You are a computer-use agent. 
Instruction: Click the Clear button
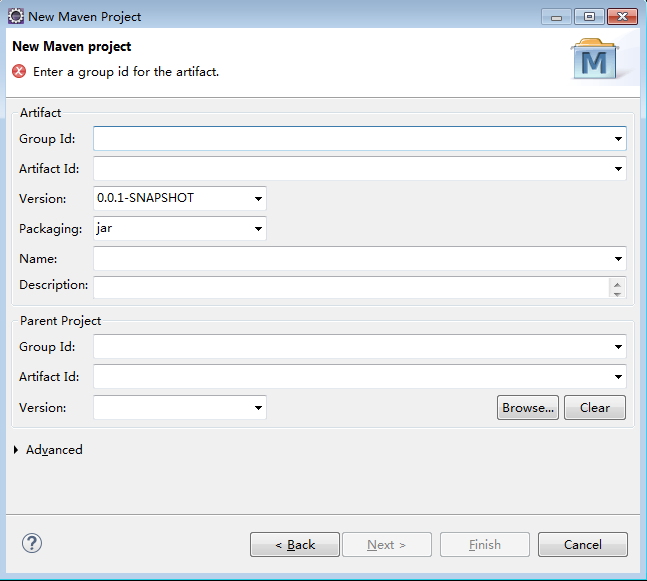595,408
